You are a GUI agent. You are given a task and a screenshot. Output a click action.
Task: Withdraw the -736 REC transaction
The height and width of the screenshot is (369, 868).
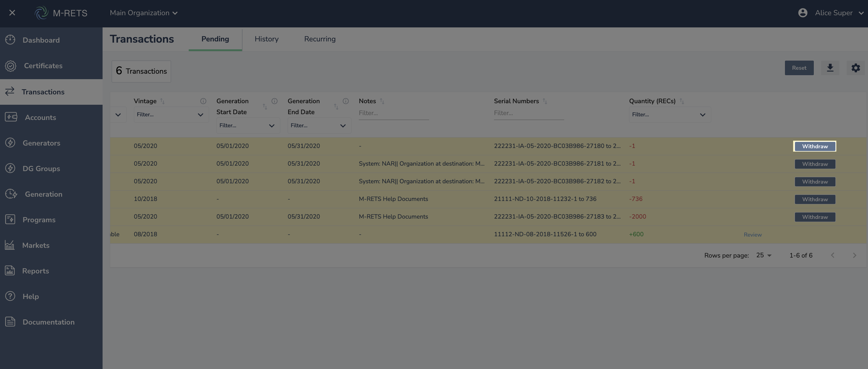(x=814, y=199)
